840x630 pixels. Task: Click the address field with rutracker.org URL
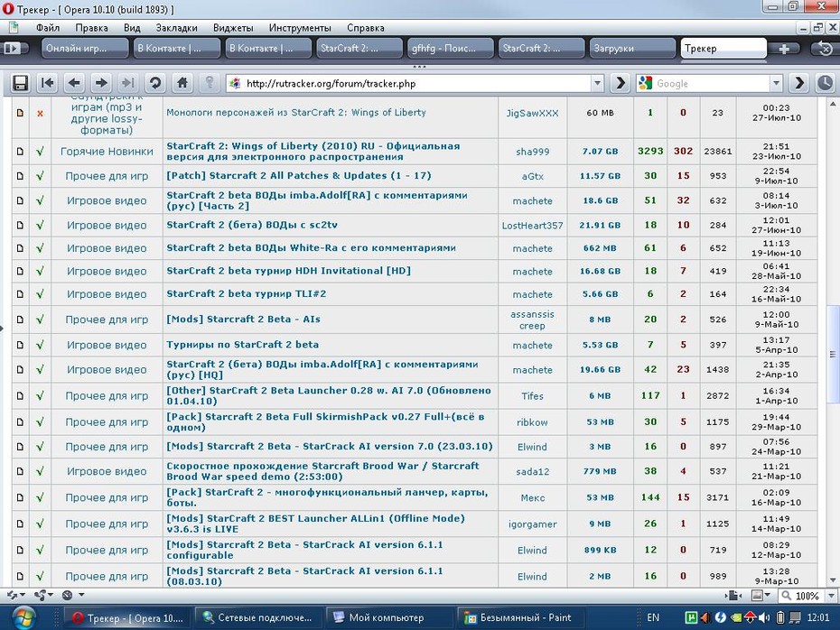click(x=416, y=84)
